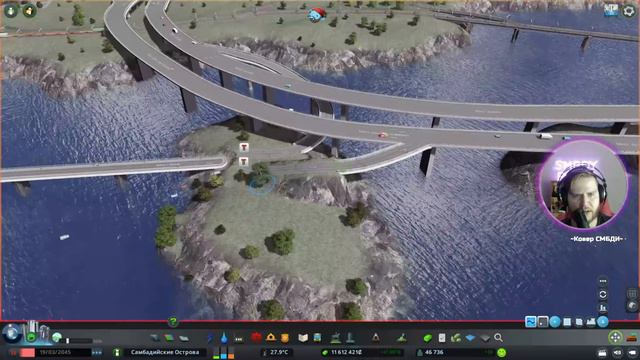Open the Roads build menu
The image size is (640, 360).
(155, 338)
